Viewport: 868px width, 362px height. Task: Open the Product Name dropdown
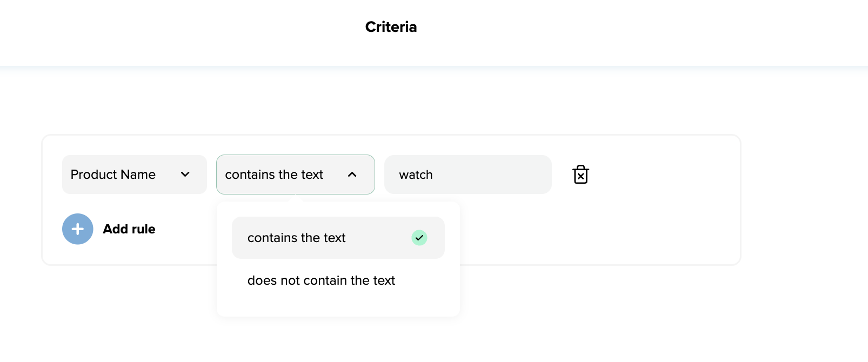click(x=135, y=175)
